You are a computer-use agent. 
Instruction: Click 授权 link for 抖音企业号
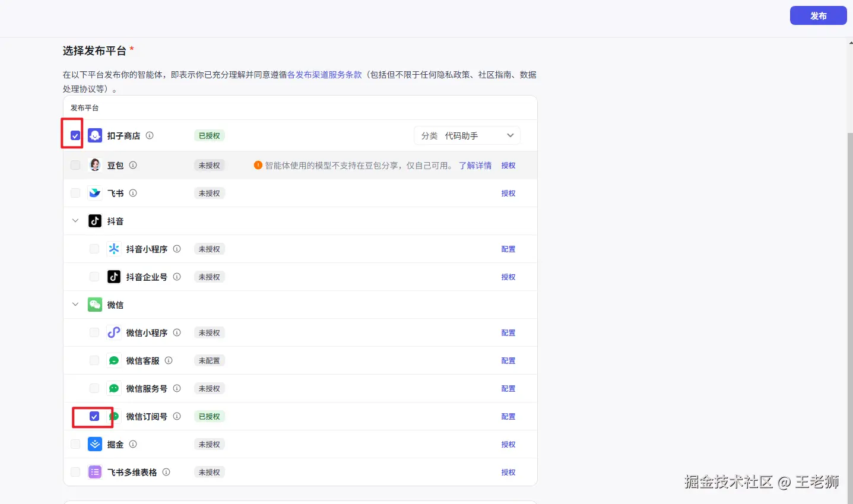(508, 277)
